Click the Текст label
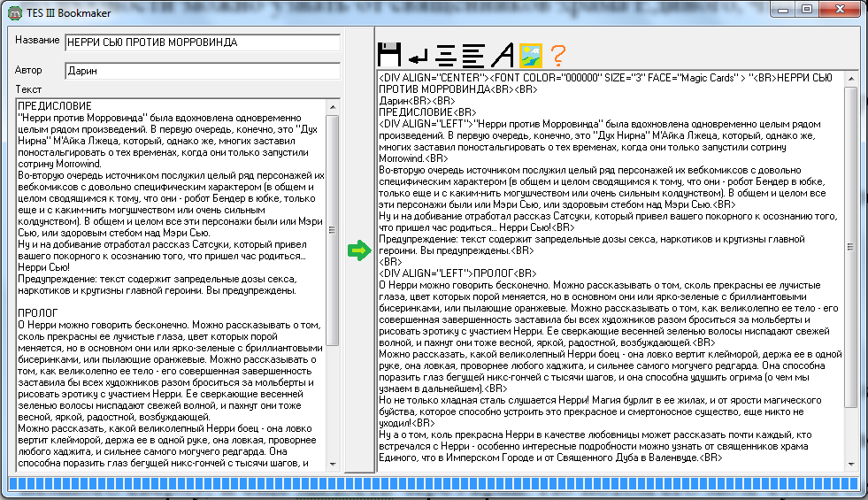Viewport: 868px width, 500px height. point(28,89)
